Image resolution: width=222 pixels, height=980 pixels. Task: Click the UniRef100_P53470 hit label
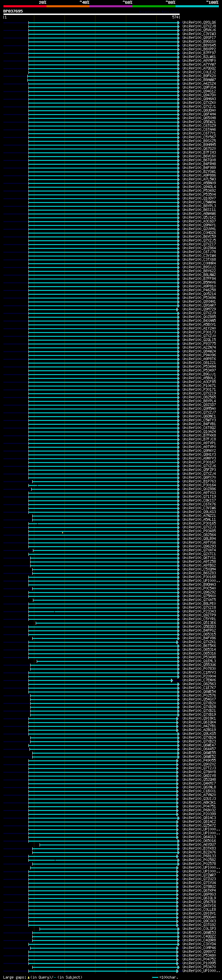[x=199, y=967]
